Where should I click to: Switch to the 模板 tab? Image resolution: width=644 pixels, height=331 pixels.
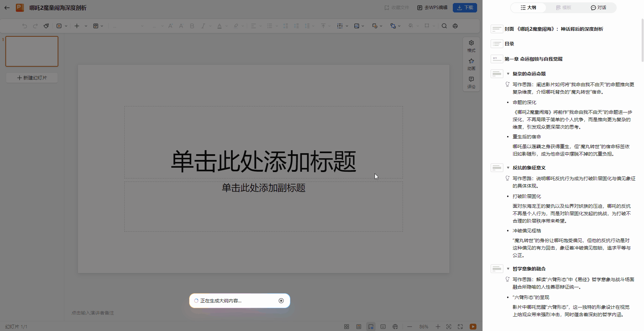coord(563,8)
